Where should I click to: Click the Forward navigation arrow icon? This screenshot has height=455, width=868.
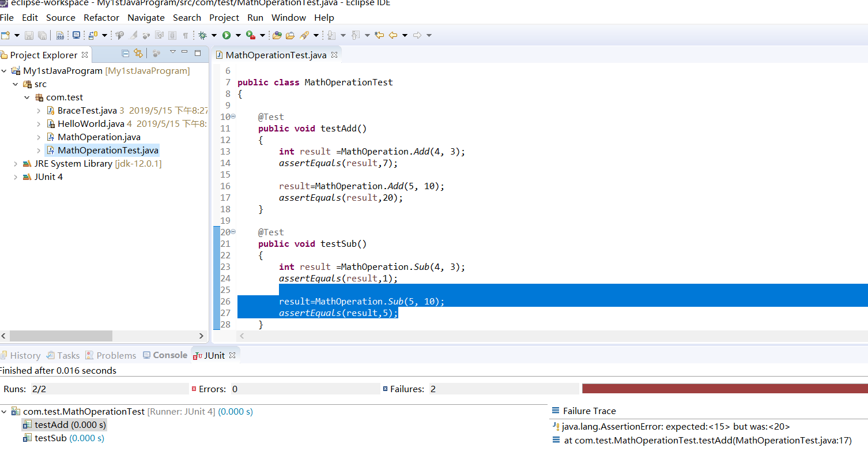pos(417,35)
